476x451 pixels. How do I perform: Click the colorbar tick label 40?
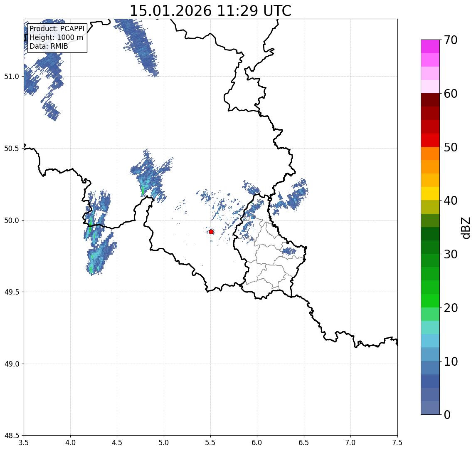point(451,201)
